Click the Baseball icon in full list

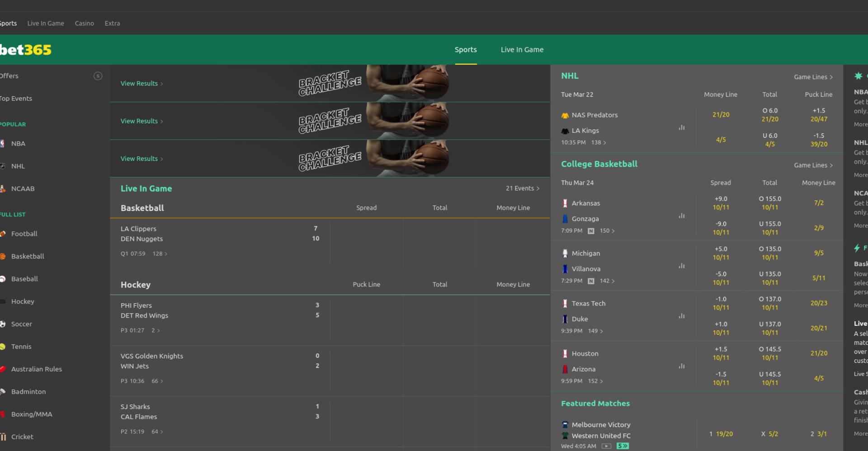[x=3, y=279]
